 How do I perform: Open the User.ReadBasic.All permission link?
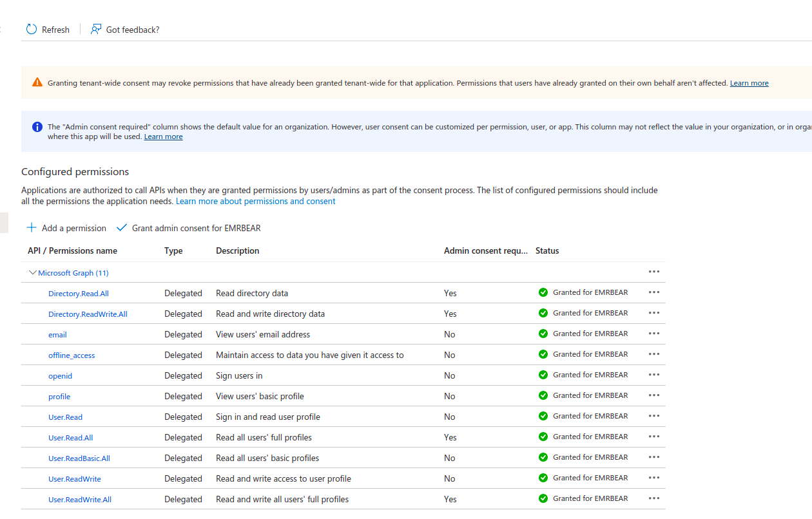tap(79, 458)
